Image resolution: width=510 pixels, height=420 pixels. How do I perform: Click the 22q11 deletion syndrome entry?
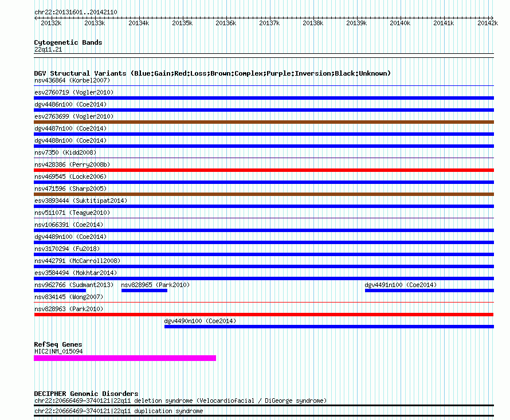coord(180,401)
